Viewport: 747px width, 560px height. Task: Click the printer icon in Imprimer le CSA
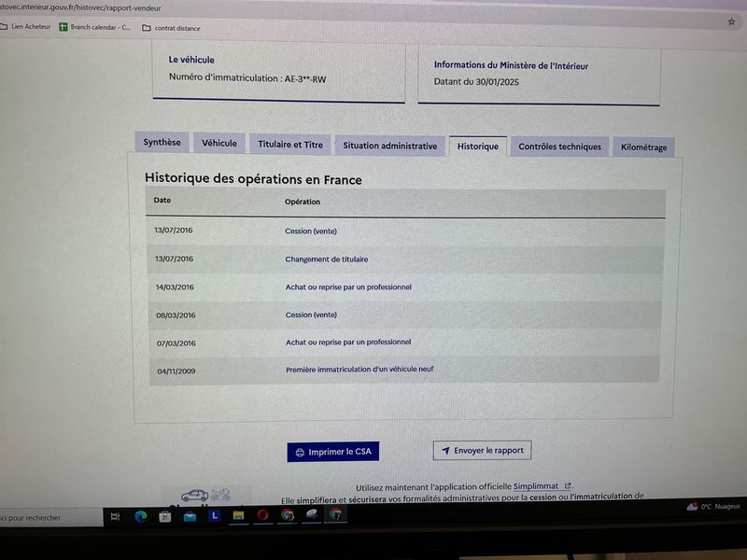(300, 453)
